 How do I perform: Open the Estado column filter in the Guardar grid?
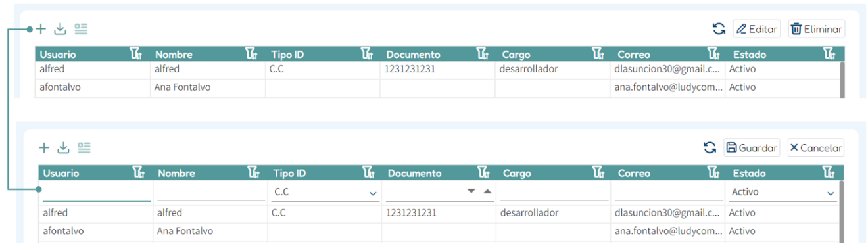[x=829, y=173]
